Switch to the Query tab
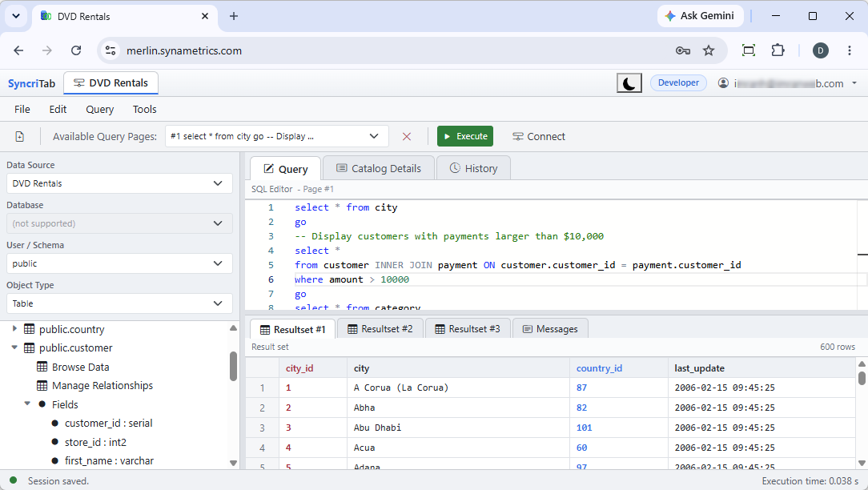This screenshot has width=868, height=490. pyautogui.click(x=286, y=169)
